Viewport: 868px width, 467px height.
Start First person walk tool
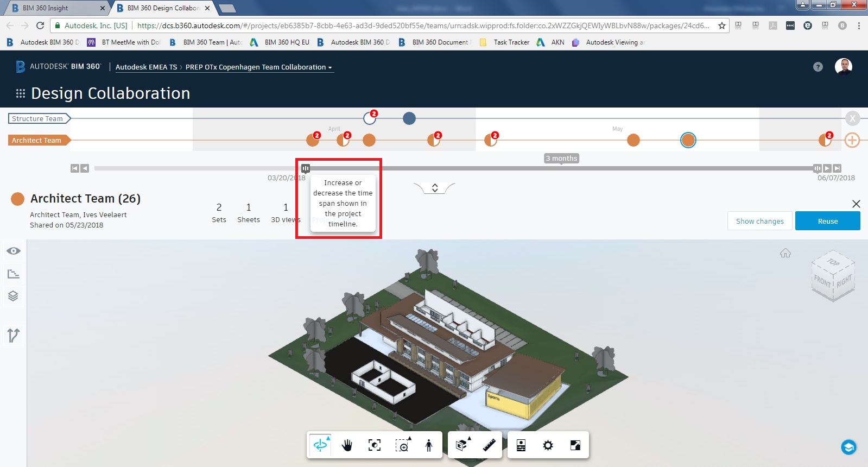(x=429, y=445)
